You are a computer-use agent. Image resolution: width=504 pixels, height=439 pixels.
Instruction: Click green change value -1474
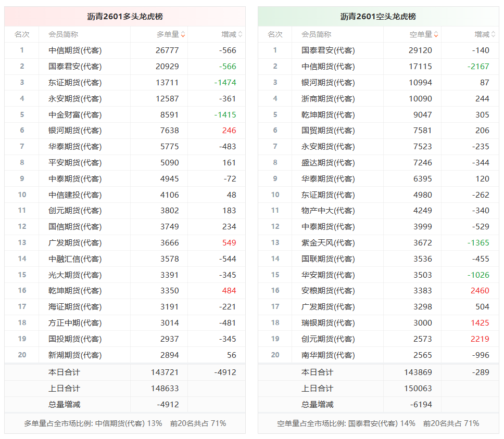225,83
